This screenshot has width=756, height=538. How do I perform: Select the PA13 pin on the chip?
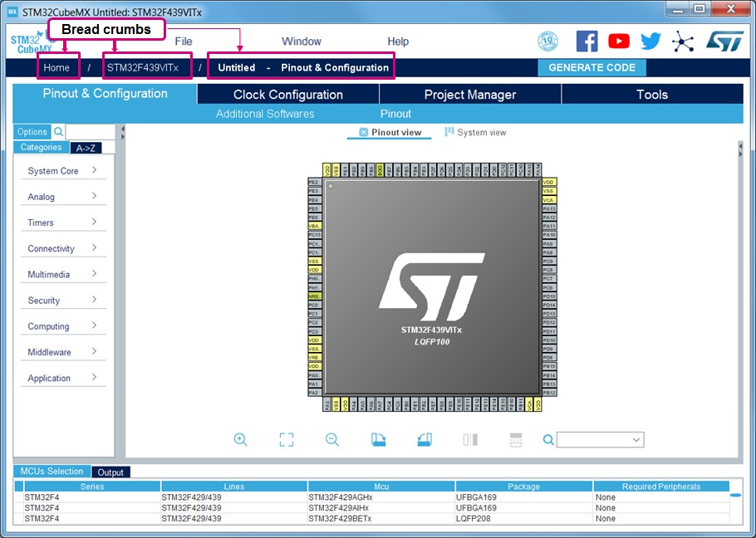[549, 208]
